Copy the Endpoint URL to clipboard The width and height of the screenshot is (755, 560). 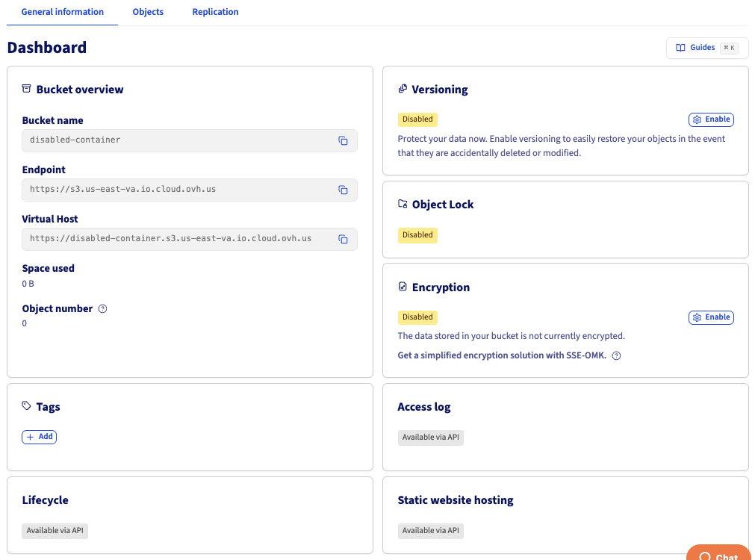[343, 190]
